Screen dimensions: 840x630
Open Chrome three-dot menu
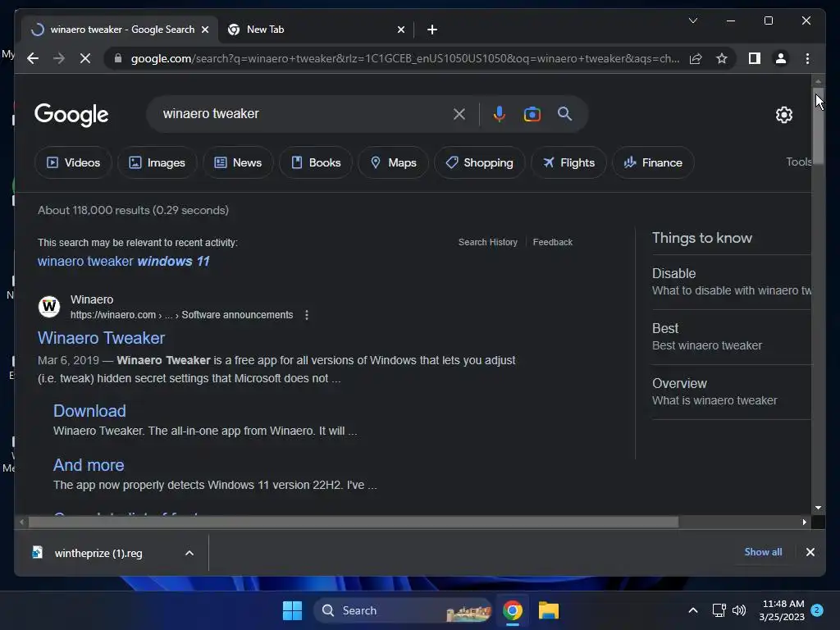[807, 58]
